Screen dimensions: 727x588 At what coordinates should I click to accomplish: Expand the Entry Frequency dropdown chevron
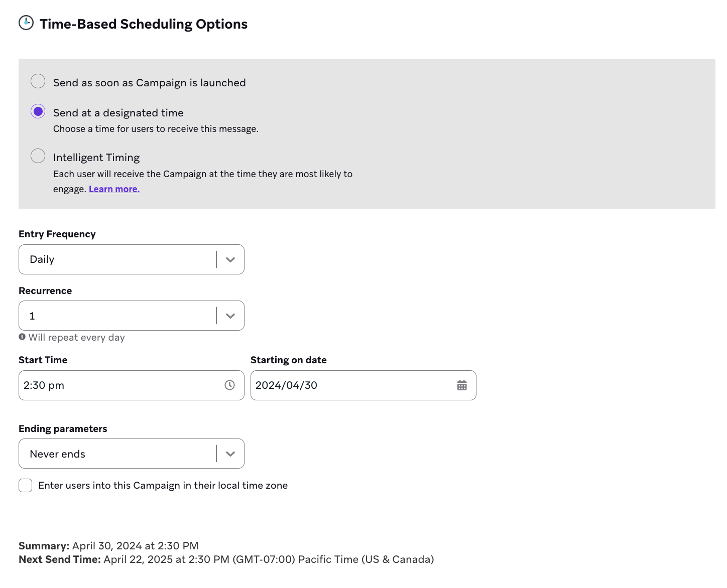point(230,259)
